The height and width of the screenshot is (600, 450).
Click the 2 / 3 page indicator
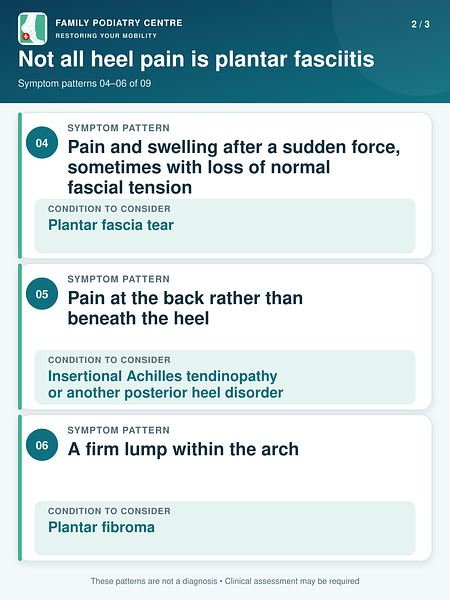pos(420,24)
